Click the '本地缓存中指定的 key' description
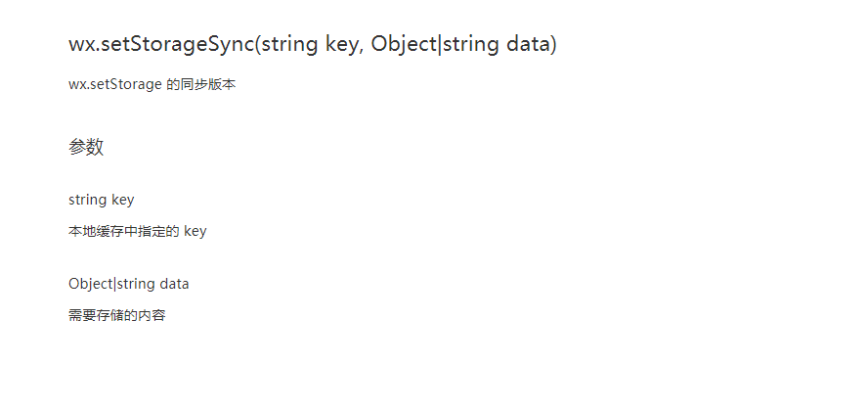The width and height of the screenshot is (868, 411). (x=137, y=231)
